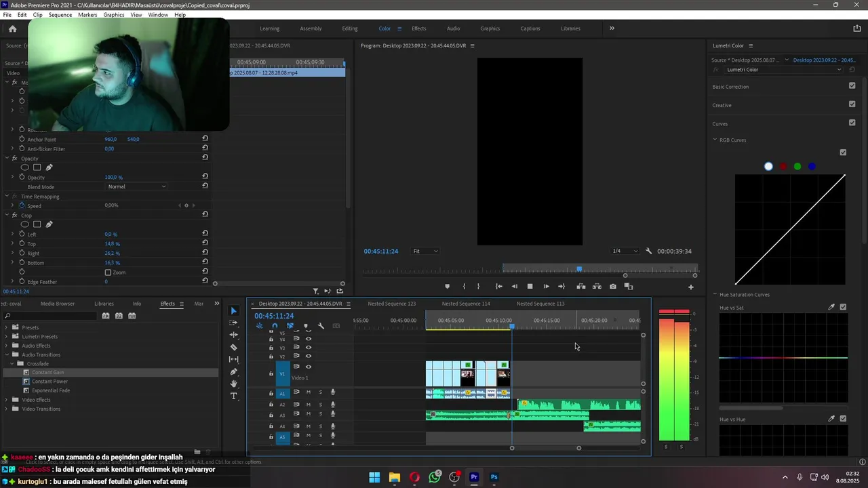Viewport: 868px width, 488px height.
Task: Select the Track Select Forward tool
Action: [x=234, y=323]
